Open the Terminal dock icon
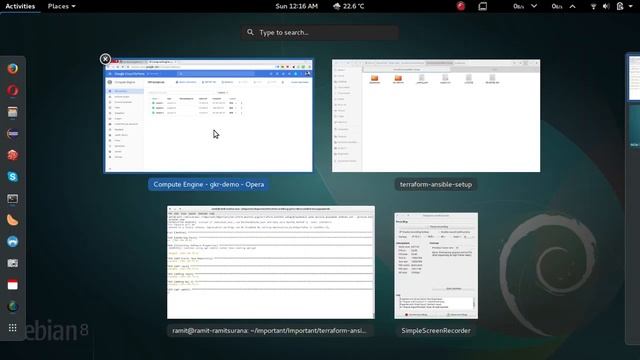Image resolution: width=640 pixels, height=360 pixels. 13,199
